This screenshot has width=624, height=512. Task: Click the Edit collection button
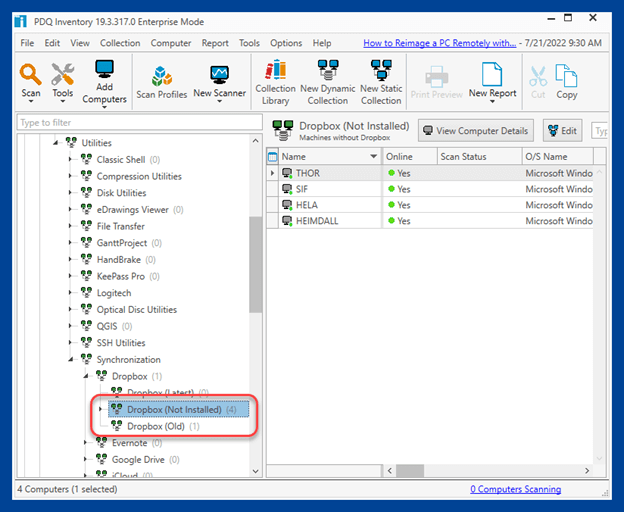pyautogui.click(x=562, y=130)
